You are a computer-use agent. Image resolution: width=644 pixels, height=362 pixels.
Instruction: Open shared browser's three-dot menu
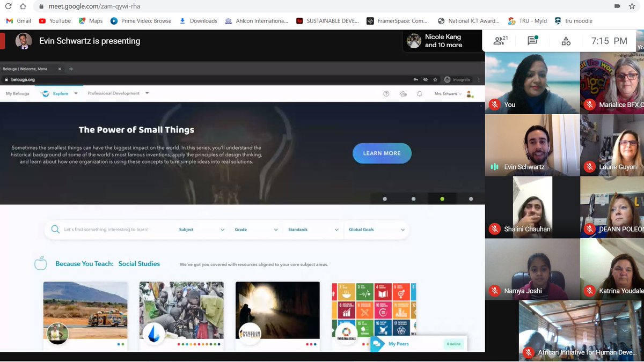479,80
